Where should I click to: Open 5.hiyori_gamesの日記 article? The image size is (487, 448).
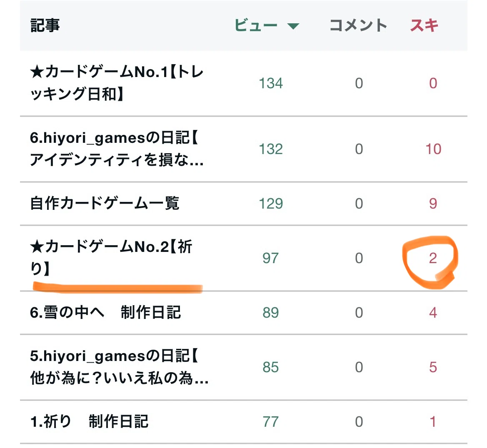click(x=119, y=367)
